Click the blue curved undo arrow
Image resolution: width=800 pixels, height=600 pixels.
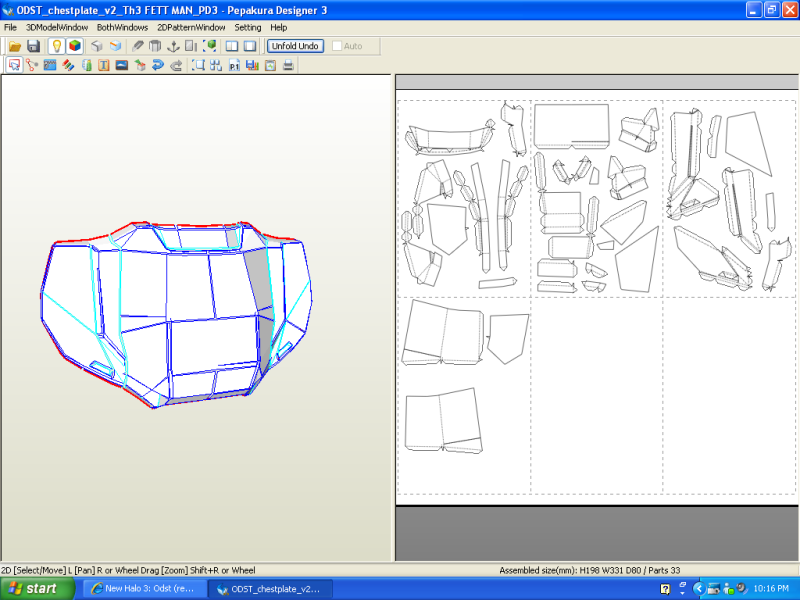point(158,65)
